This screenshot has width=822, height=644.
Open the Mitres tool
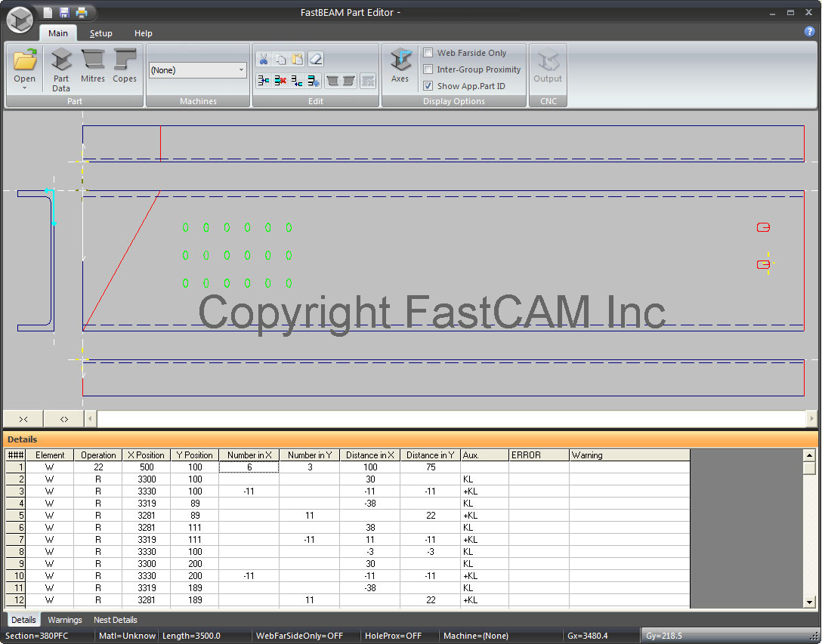93,66
